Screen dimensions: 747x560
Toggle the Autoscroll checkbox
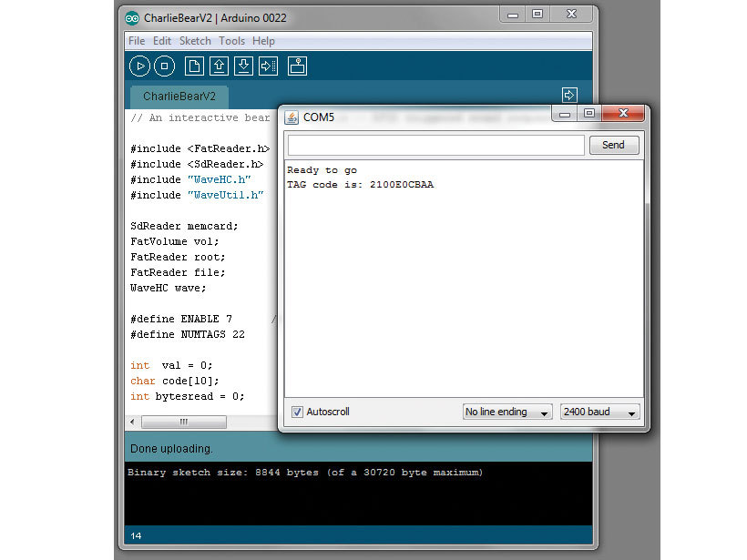(297, 412)
